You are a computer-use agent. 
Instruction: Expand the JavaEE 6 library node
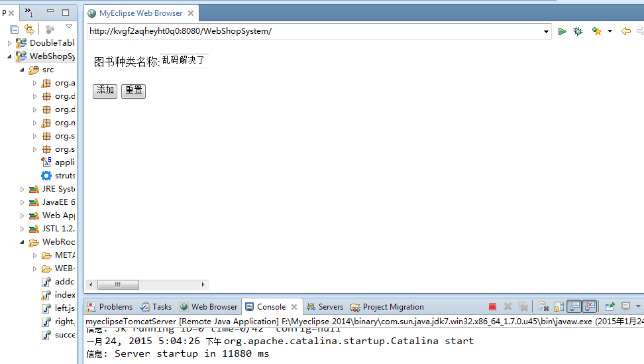[22, 202]
